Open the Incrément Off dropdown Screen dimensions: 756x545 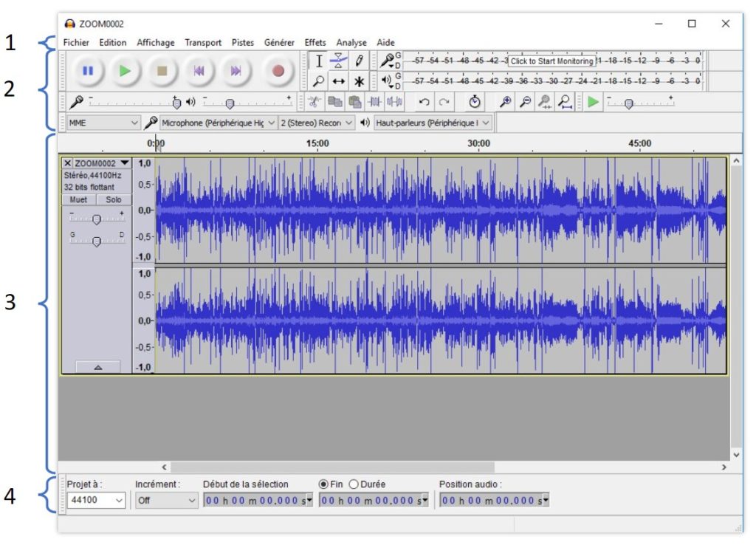(x=167, y=501)
